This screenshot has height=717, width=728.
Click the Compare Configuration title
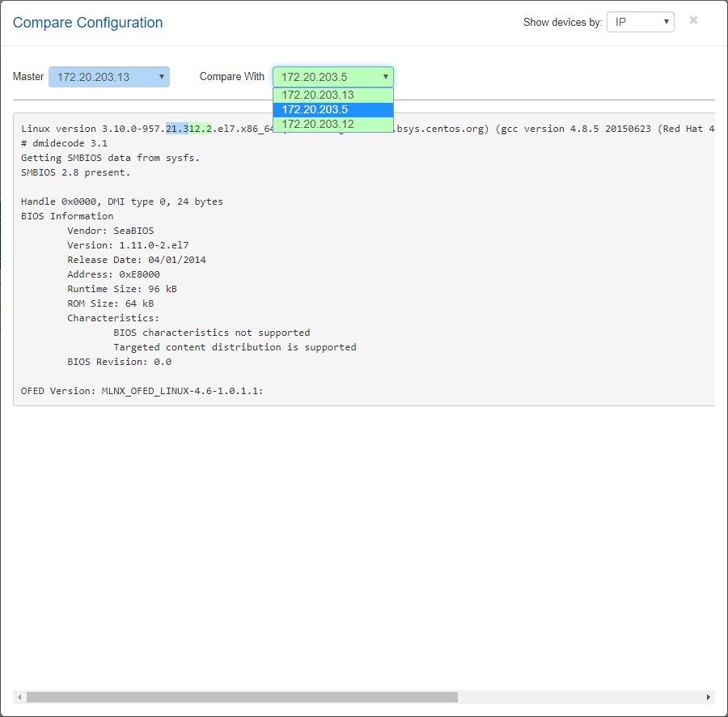[x=87, y=23]
